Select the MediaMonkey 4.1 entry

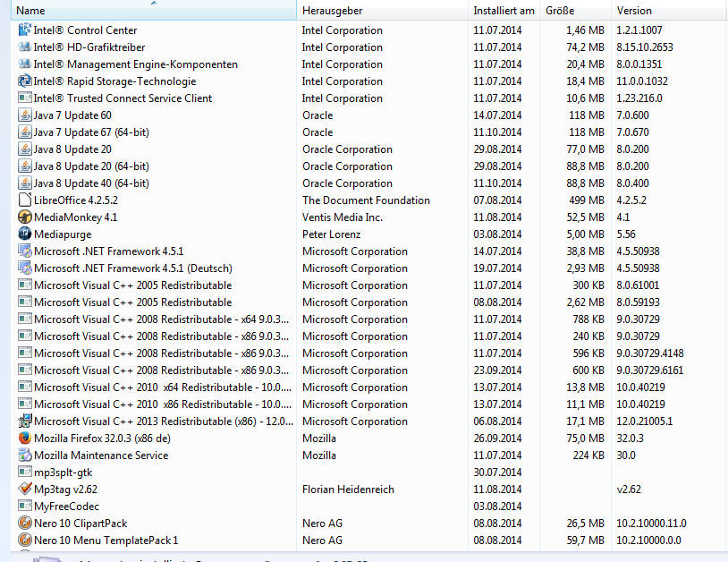(x=76, y=217)
